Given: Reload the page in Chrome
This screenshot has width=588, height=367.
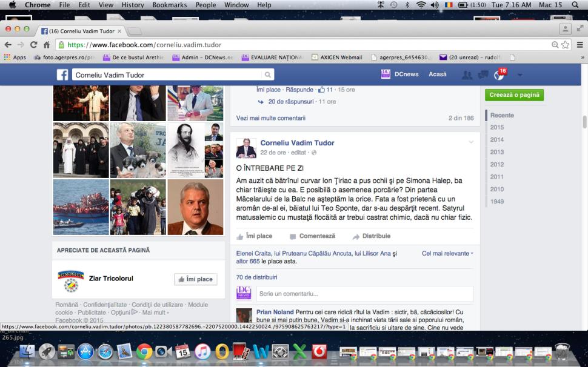Looking at the screenshot, I should [33, 45].
